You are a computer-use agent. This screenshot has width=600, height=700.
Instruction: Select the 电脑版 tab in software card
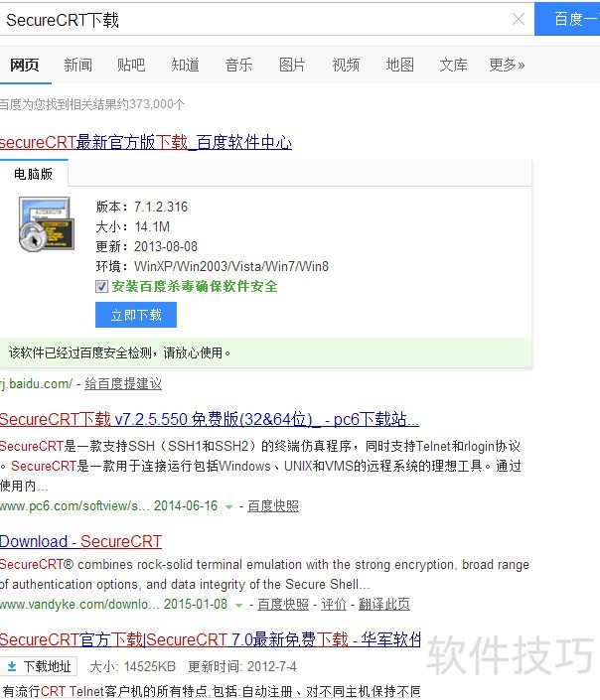point(33,174)
